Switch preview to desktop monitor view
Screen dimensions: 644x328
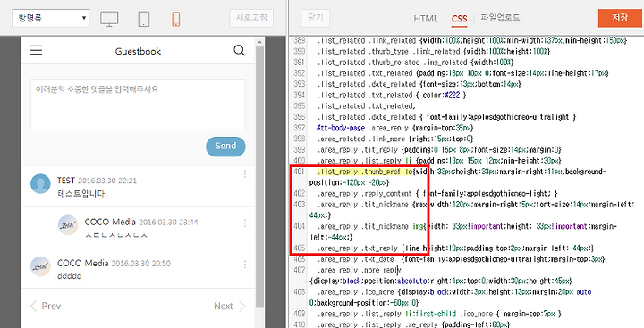109,19
